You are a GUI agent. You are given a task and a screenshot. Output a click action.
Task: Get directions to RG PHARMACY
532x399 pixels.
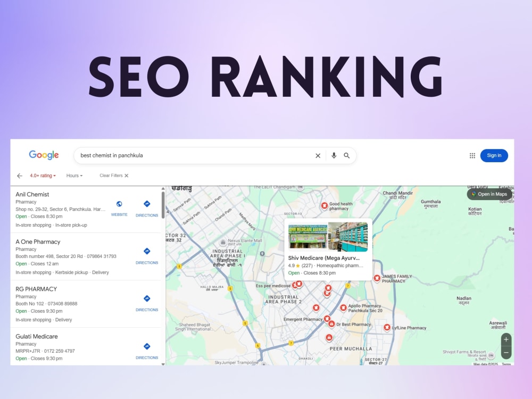[147, 303]
